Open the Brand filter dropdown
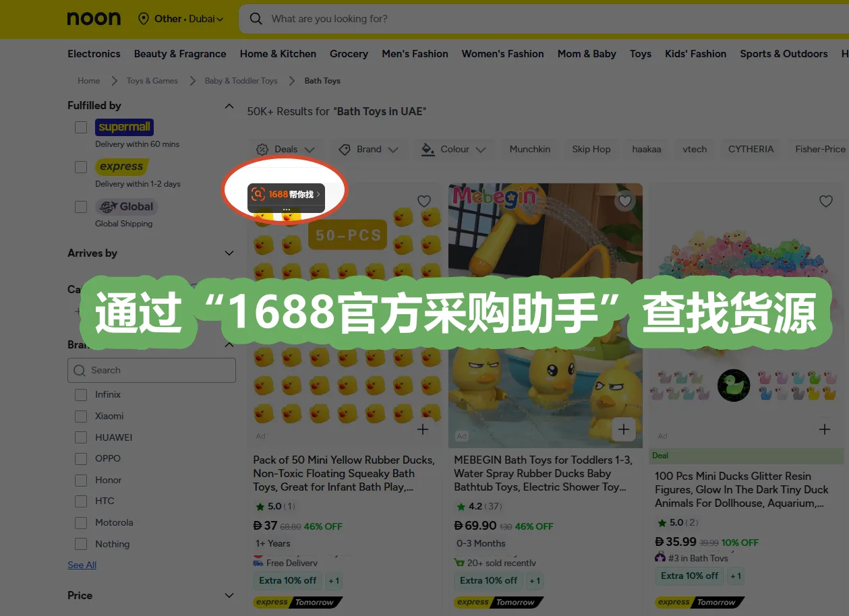849x616 pixels. click(x=368, y=150)
